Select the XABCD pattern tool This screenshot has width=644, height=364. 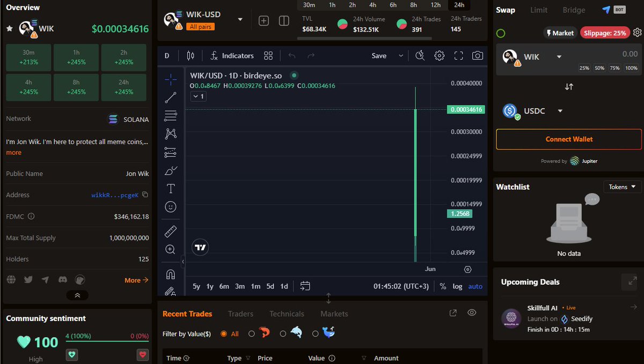pyautogui.click(x=171, y=133)
